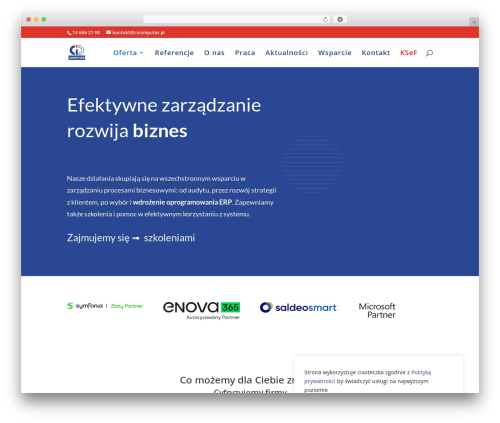
Task: Maximize window with green button
Action: pyautogui.click(x=44, y=19)
